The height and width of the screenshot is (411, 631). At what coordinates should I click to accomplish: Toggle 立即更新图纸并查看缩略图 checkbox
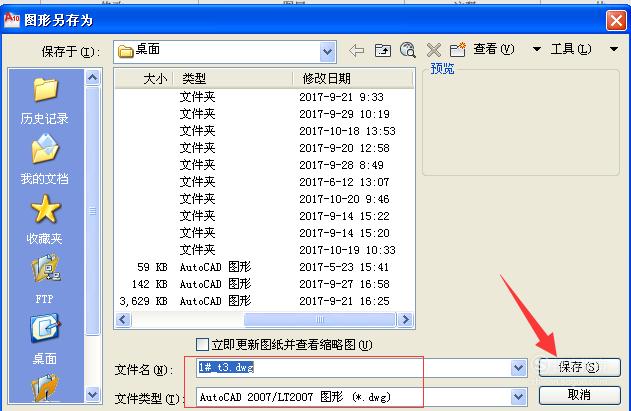click(x=202, y=345)
